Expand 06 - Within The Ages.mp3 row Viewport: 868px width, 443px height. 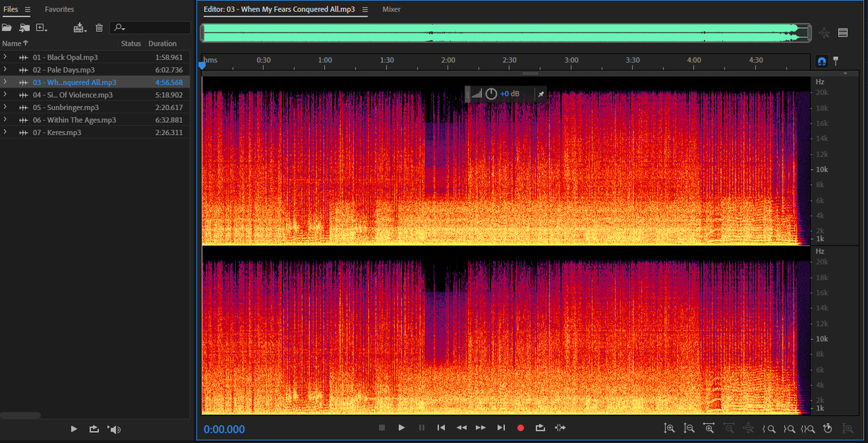[5, 119]
